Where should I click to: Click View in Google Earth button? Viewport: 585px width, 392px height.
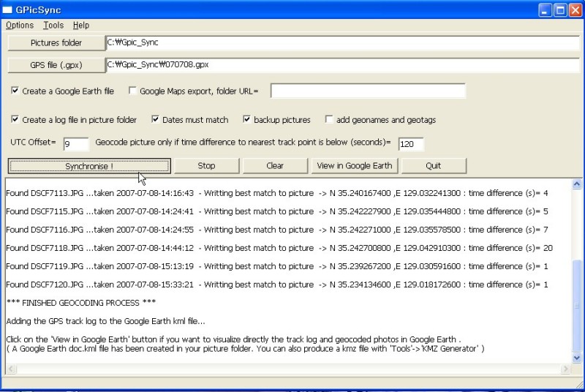tap(355, 165)
